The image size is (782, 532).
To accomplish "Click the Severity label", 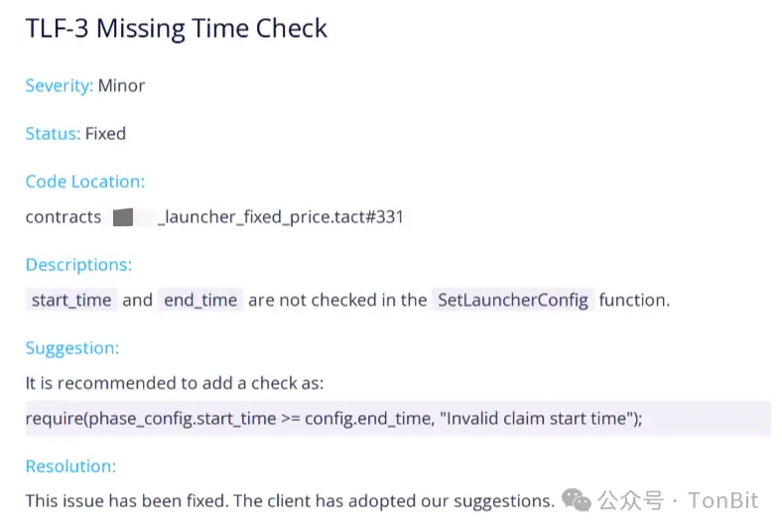I will pos(59,85).
